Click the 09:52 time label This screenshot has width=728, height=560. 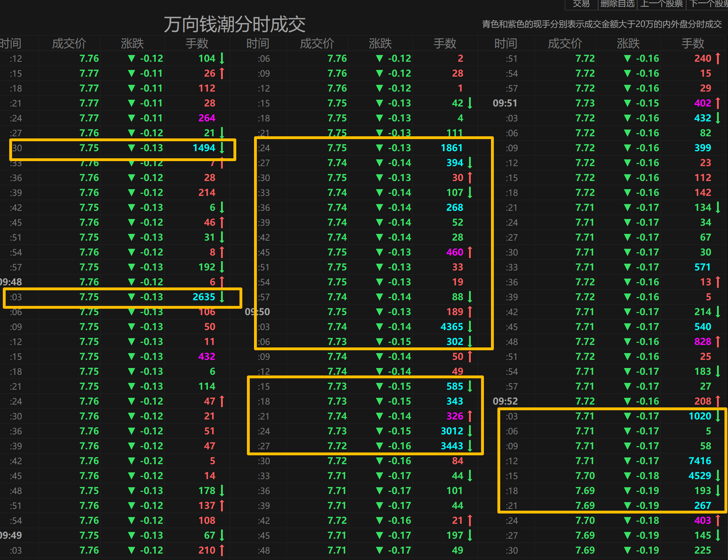pos(505,401)
